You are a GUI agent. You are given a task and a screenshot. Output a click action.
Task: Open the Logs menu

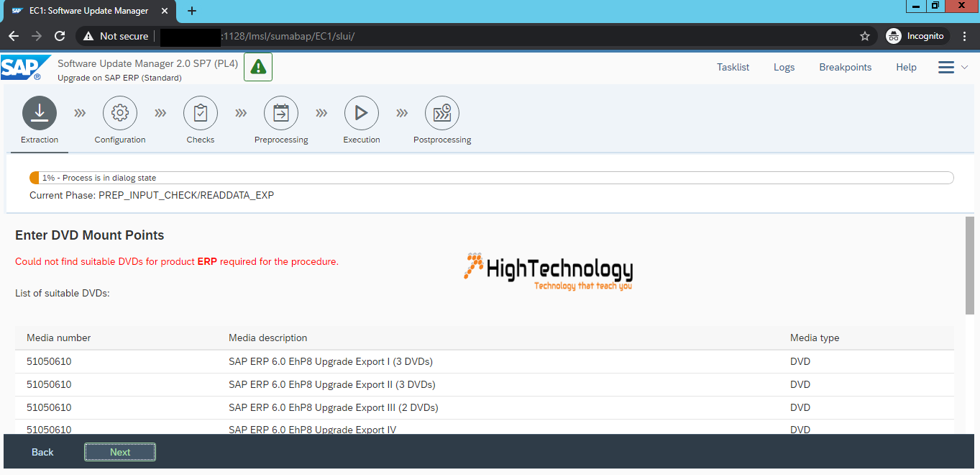784,67
